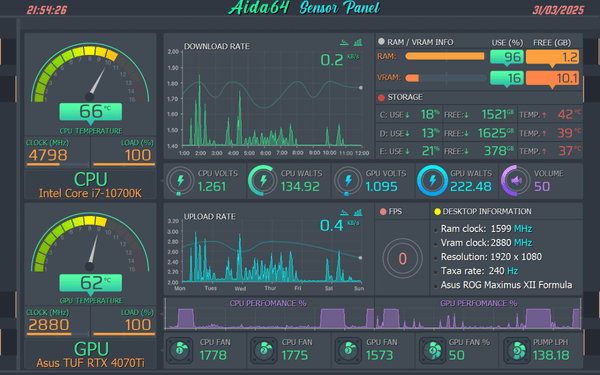Click the GPU CLOCK (MHz) progress bar

57,334
